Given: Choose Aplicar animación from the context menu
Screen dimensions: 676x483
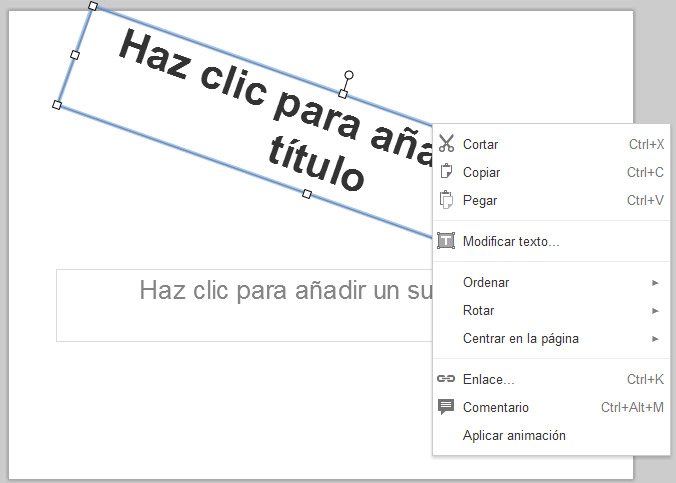Looking at the screenshot, I should (514, 435).
